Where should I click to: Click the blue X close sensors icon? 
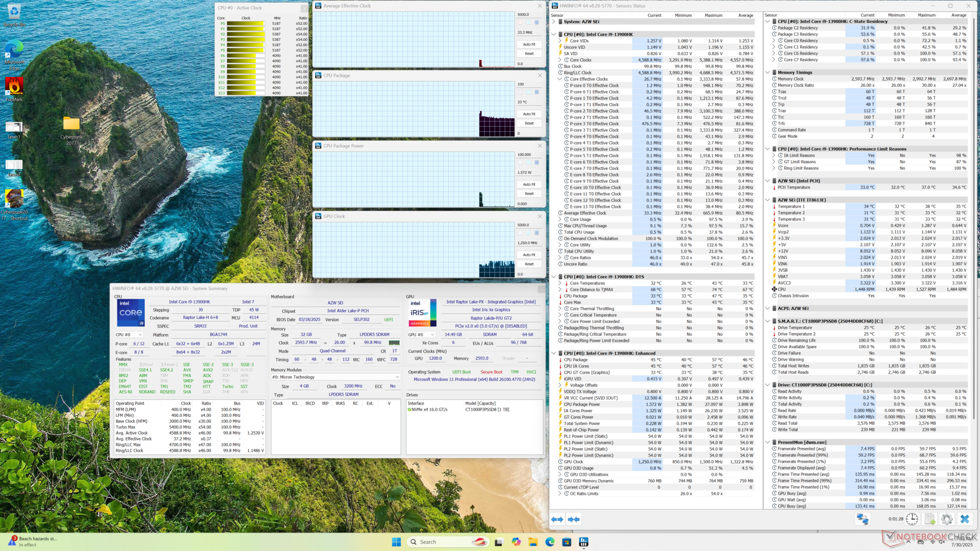[964, 519]
